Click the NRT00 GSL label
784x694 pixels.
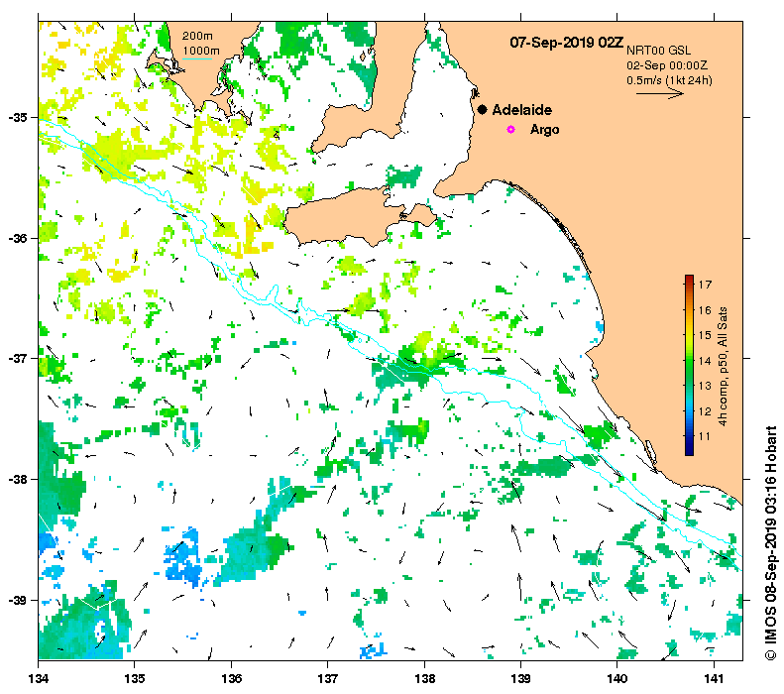(658, 51)
